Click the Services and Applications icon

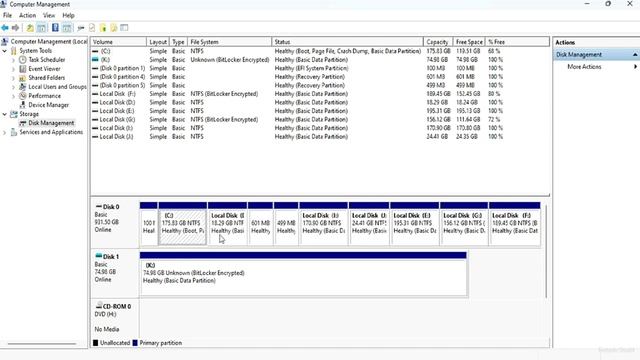coord(14,132)
